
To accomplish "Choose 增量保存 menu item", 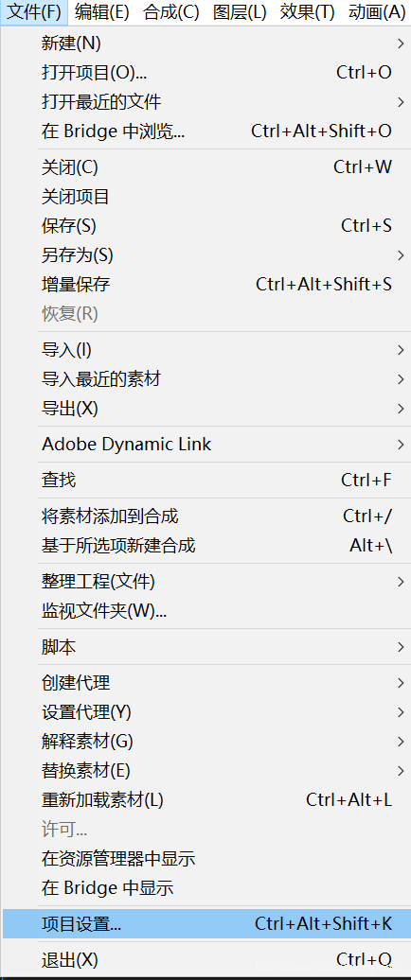I will click(205, 285).
